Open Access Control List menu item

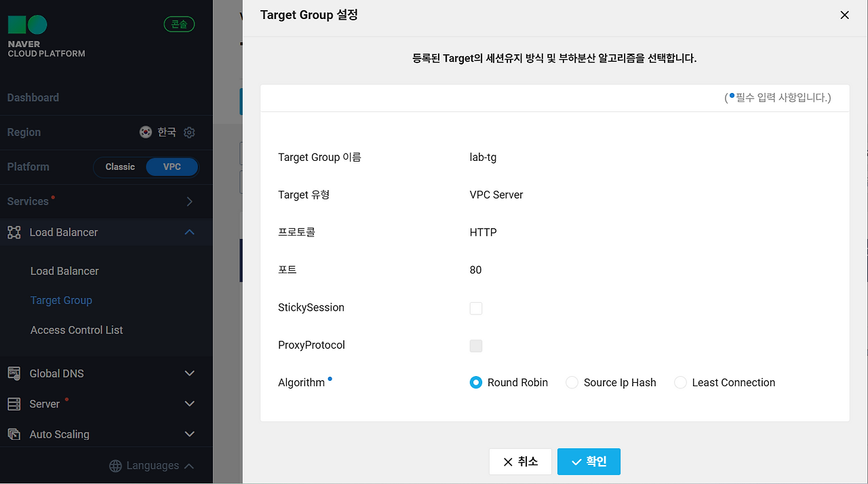tap(77, 330)
